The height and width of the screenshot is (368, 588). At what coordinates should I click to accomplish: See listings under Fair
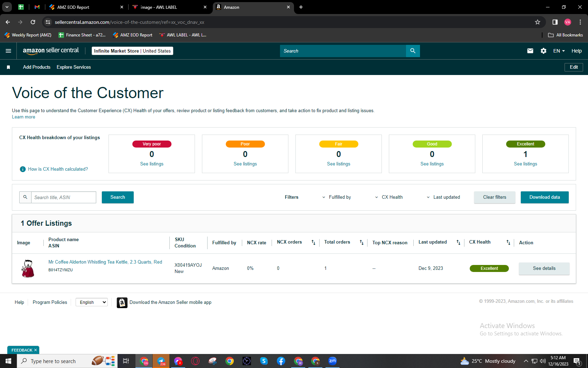339,164
